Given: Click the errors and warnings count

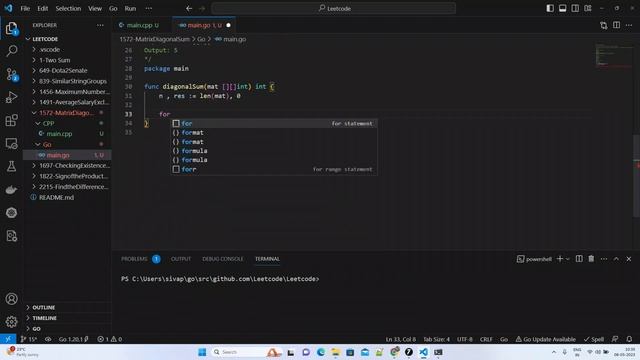Looking at the screenshot, I should 109,339.
